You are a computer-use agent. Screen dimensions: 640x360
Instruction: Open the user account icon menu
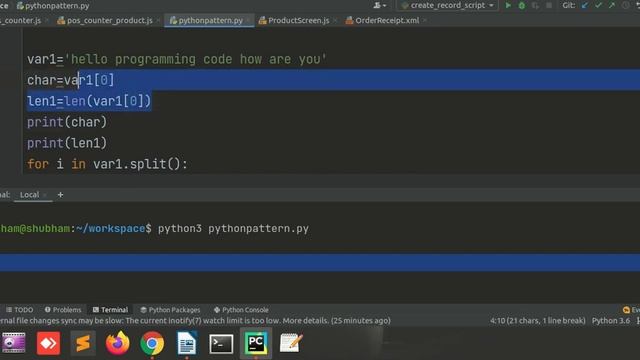click(379, 6)
